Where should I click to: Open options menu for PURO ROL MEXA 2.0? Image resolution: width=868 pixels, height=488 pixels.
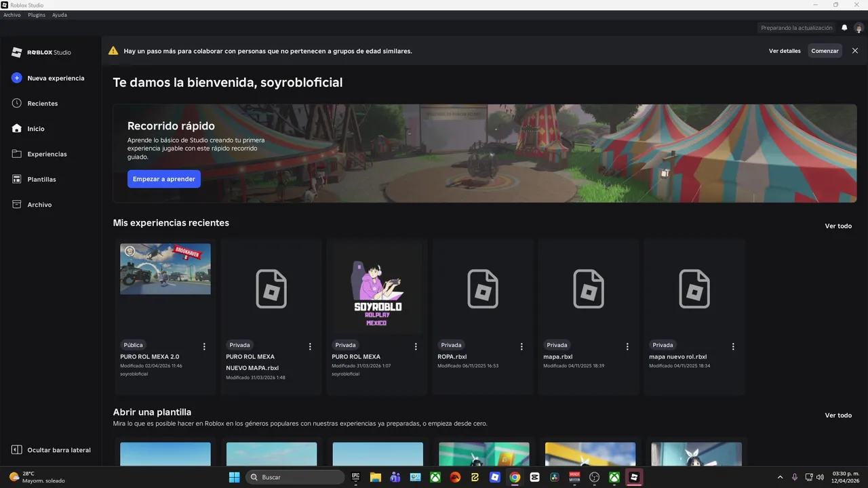tap(204, 346)
